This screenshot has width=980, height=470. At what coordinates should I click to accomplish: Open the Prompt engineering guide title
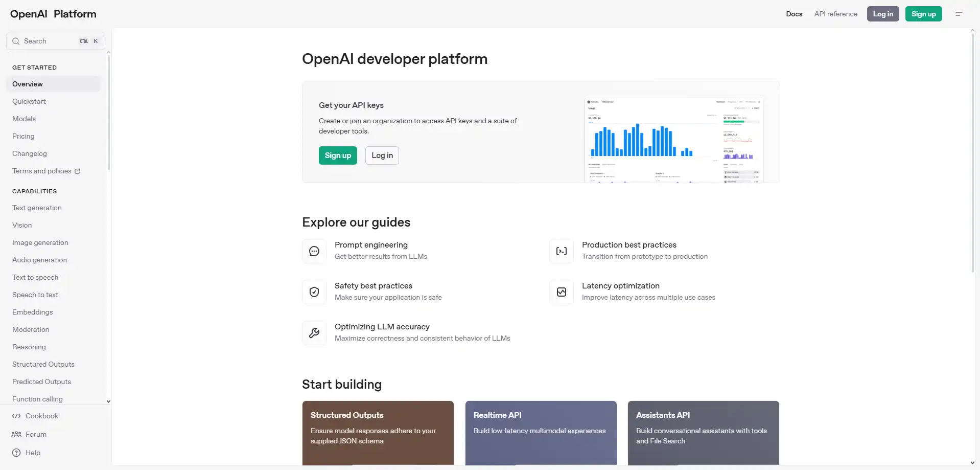pos(371,245)
